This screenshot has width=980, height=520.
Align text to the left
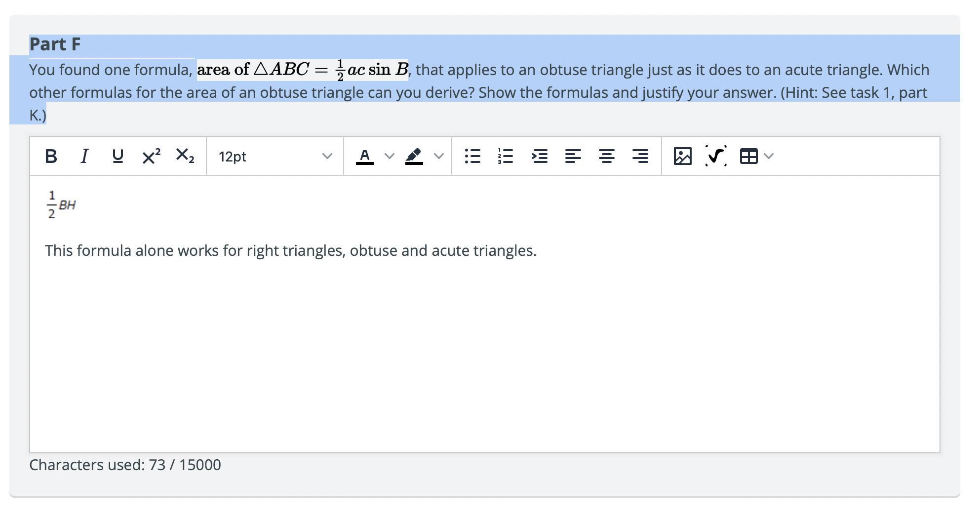[573, 157]
